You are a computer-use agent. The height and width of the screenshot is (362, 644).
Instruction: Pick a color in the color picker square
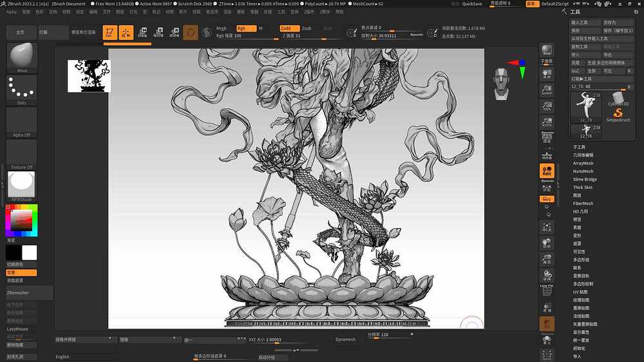pyautogui.click(x=23, y=222)
